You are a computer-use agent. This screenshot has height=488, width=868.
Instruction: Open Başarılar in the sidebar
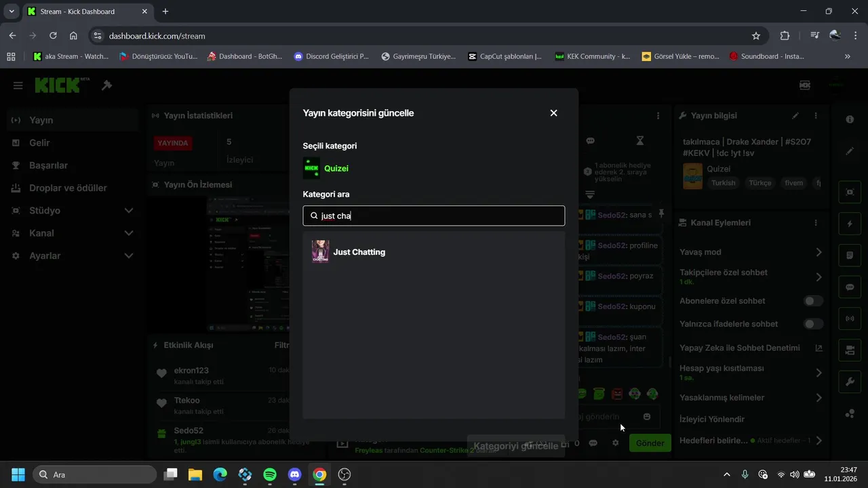73,165
